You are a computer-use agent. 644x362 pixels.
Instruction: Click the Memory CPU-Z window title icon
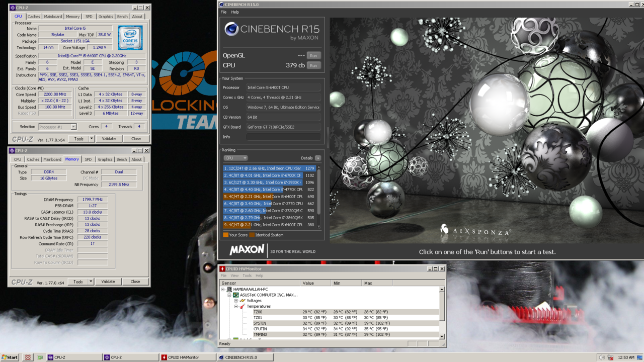pyautogui.click(x=12, y=150)
